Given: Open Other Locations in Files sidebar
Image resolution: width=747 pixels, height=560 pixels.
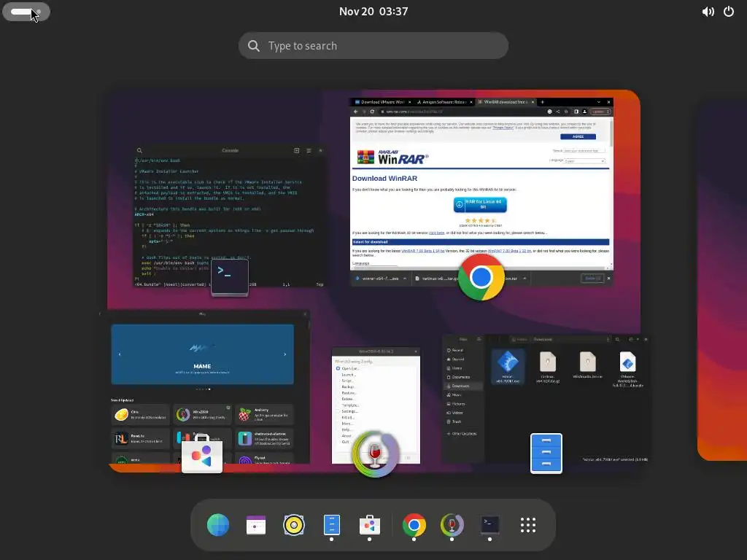Looking at the screenshot, I should point(463,434).
